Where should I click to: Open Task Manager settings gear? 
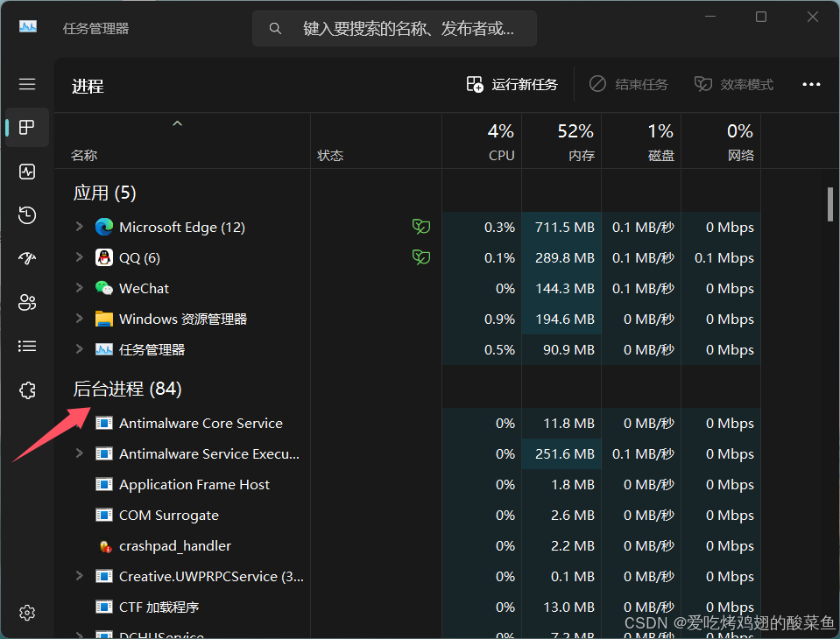point(27,612)
